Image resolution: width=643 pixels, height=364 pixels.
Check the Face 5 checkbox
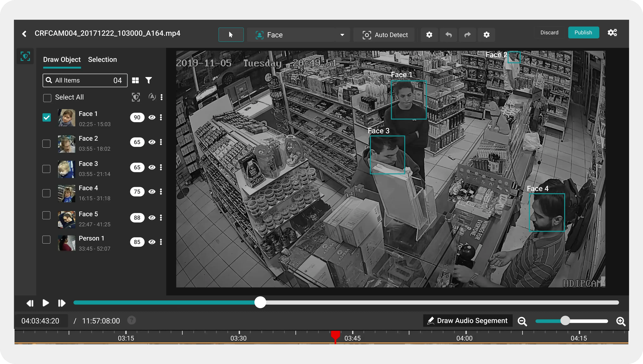click(x=47, y=215)
